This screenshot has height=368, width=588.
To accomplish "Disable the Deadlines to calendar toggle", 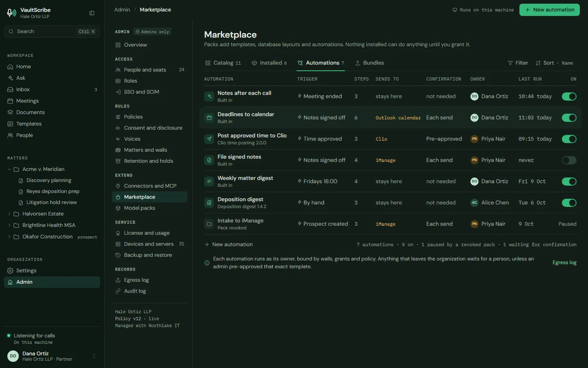I will [x=569, y=118].
